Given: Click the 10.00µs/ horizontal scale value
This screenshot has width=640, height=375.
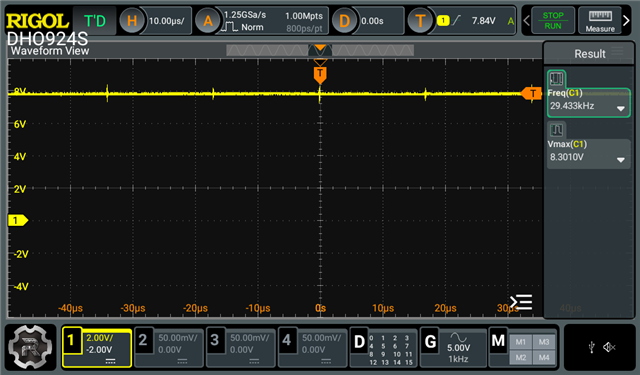Looking at the screenshot, I should point(166,21).
